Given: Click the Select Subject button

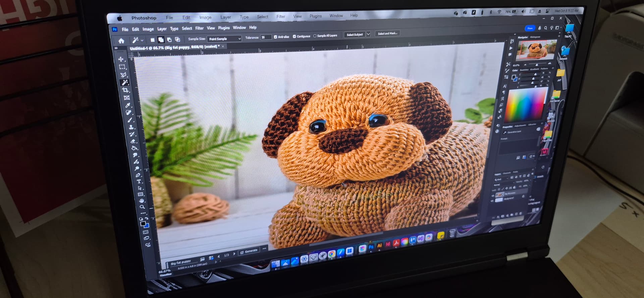Looking at the screenshot, I should point(355,34).
